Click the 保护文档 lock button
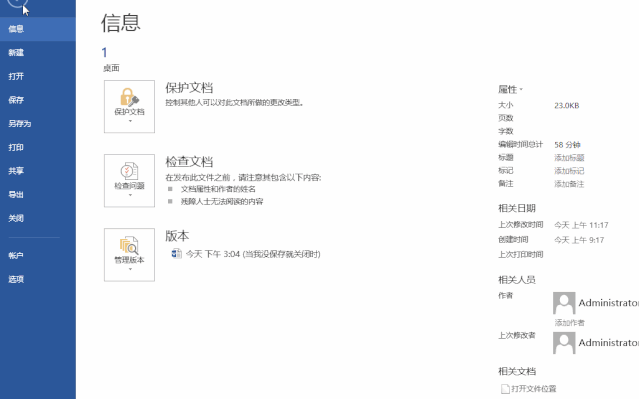The image size is (639, 399). click(x=129, y=106)
